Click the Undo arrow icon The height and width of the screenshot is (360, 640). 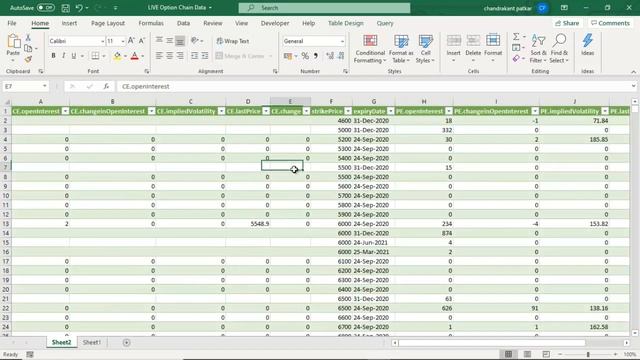pyautogui.click(x=79, y=8)
